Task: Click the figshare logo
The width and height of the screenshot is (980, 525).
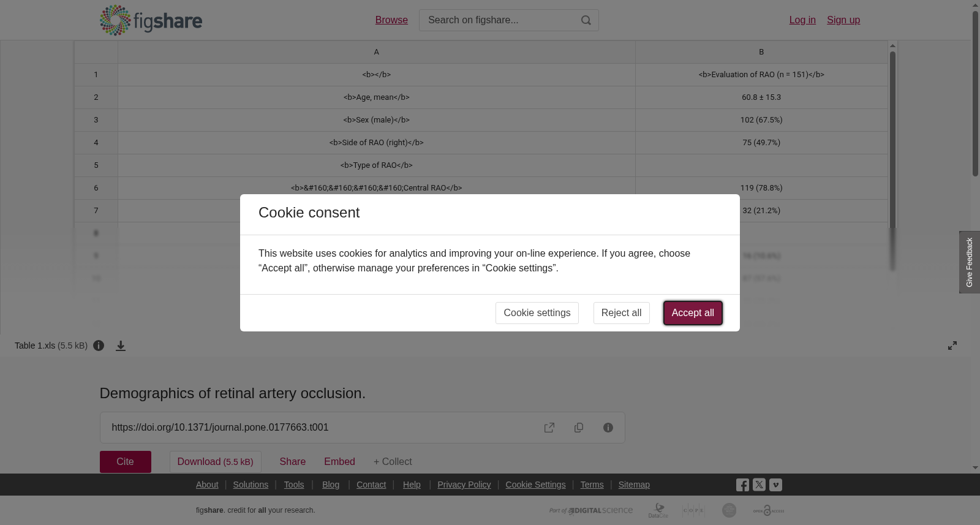Action: point(151,20)
